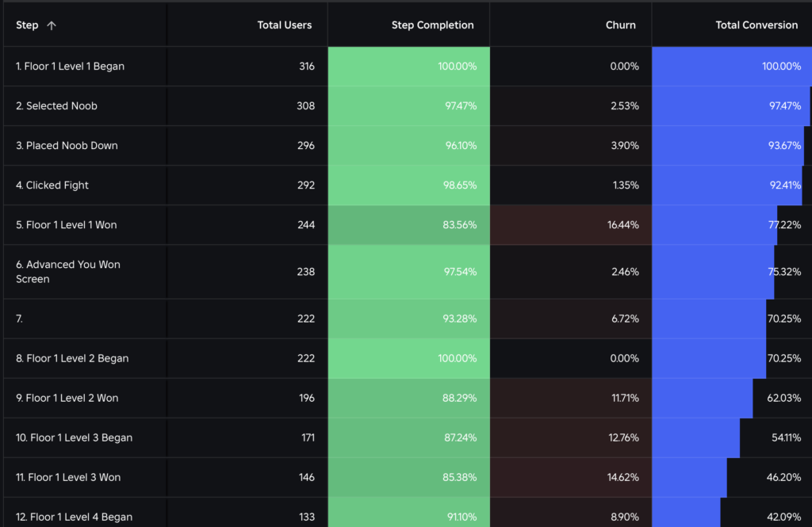The width and height of the screenshot is (812, 527).
Task: Click the 16.44% churn cell
Action: click(622, 225)
